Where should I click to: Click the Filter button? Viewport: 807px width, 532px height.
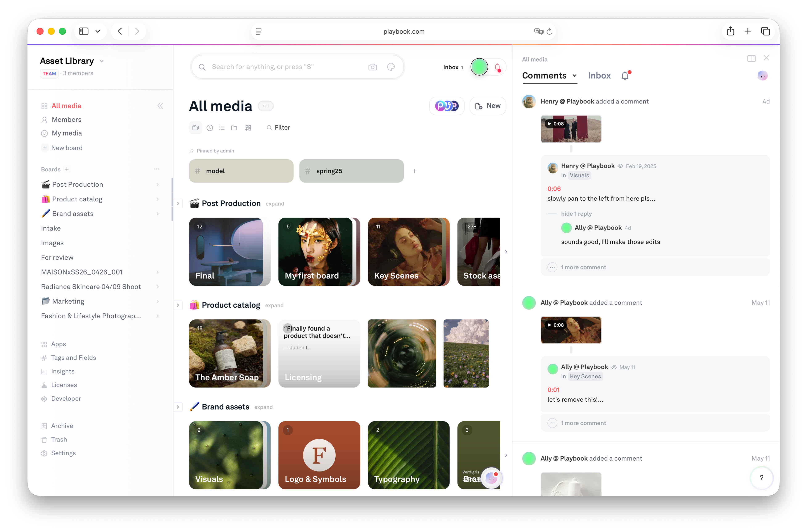click(x=278, y=127)
